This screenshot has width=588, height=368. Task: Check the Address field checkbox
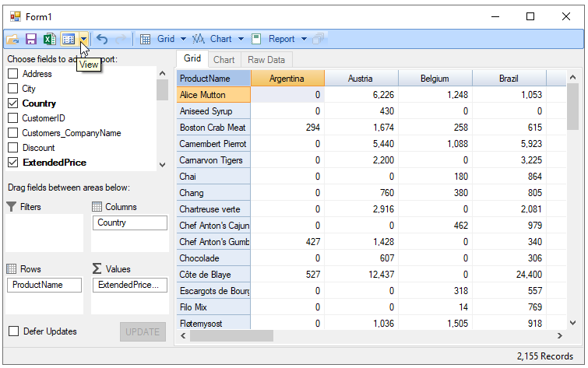pyautogui.click(x=13, y=74)
